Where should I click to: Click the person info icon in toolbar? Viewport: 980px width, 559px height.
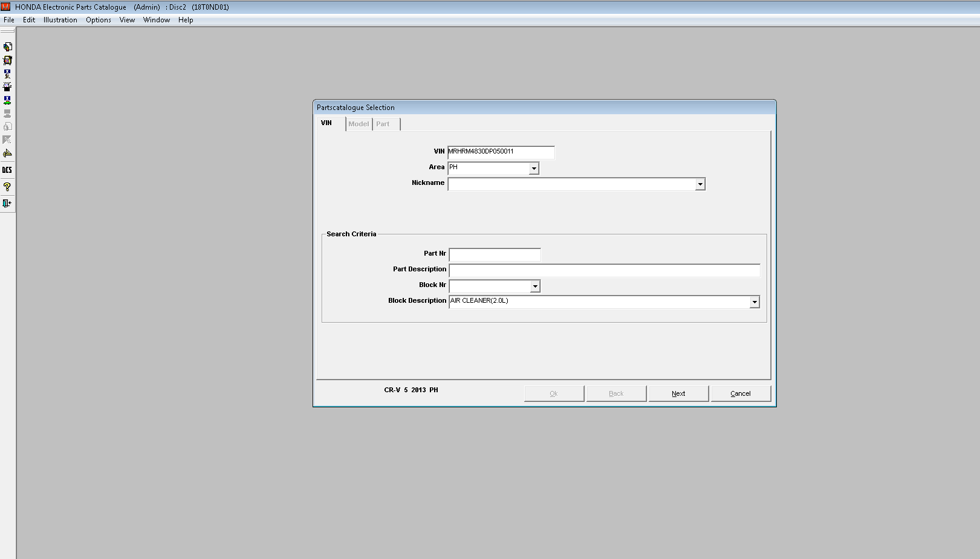[x=7, y=74]
